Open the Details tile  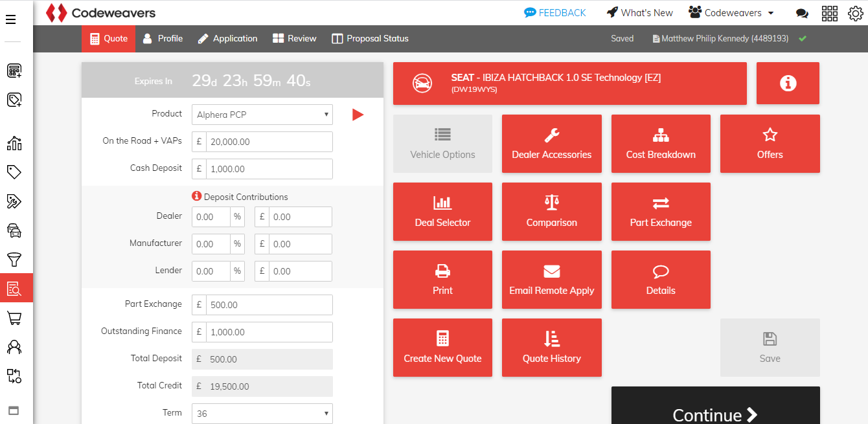661,280
